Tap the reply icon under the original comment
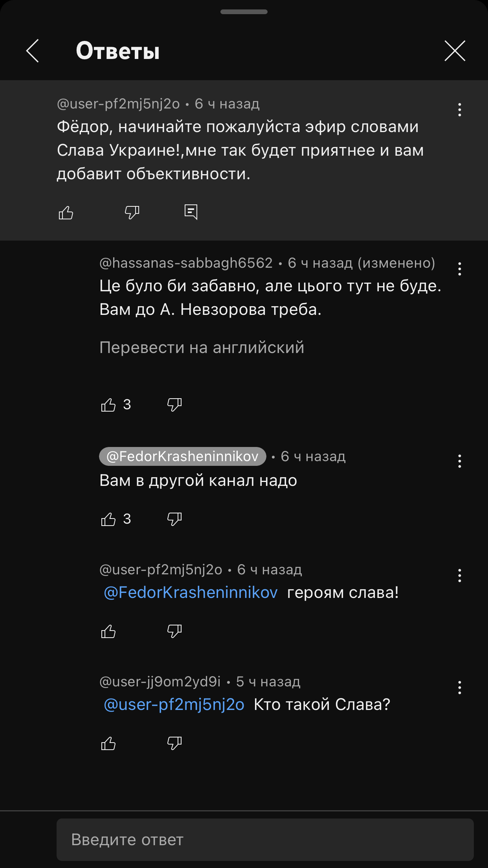The image size is (488, 868). pos(191,212)
